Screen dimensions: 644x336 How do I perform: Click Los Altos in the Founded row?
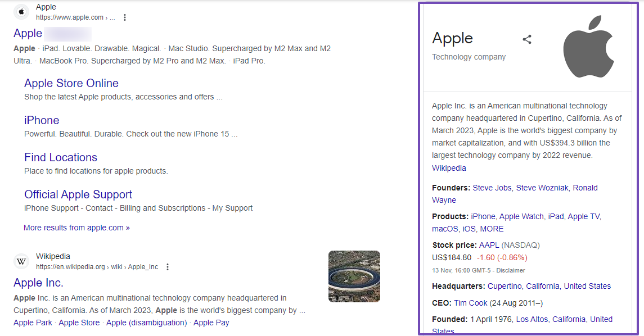pyautogui.click(x=532, y=320)
